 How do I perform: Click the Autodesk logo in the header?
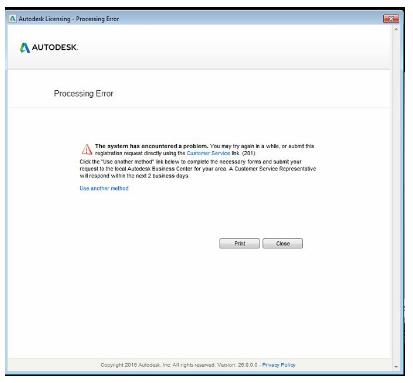click(x=49, y=47)
